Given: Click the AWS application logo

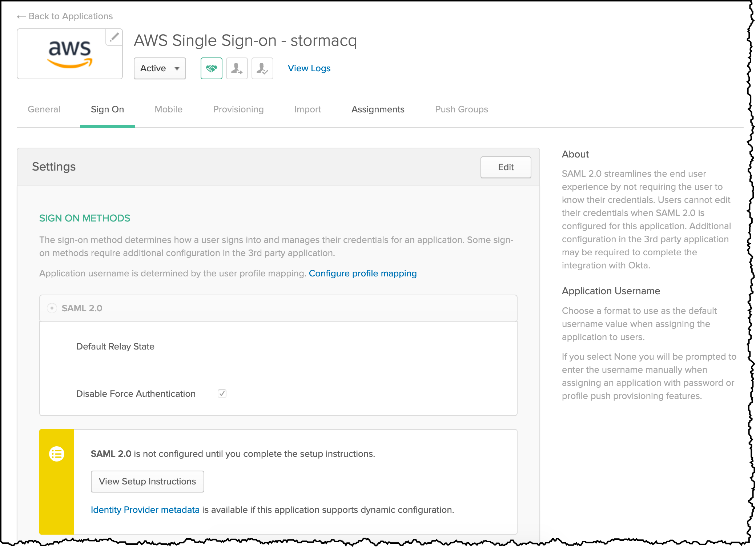Looking at the screenshot, I should click(x=70, y=54).
